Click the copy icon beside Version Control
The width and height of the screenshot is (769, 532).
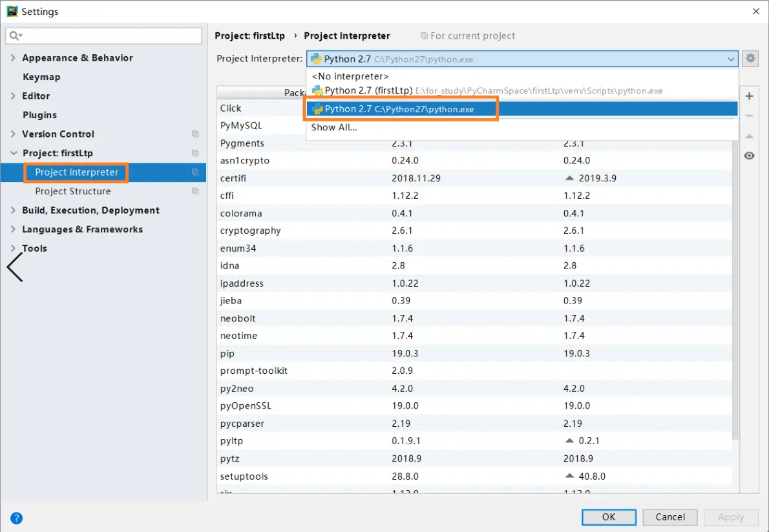click(195, 134)
